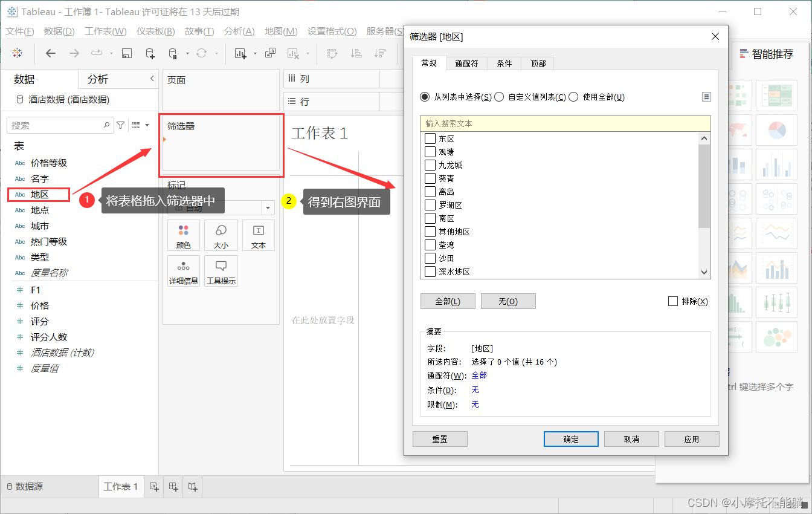Click the value list scrollbar down arrow
812x514 pixels.
point(704,272)
